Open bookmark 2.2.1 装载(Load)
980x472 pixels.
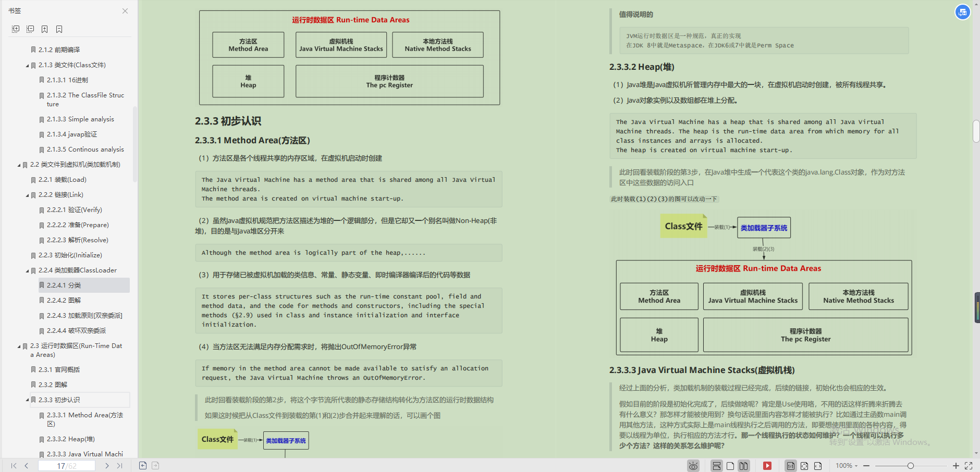point(63,180)
